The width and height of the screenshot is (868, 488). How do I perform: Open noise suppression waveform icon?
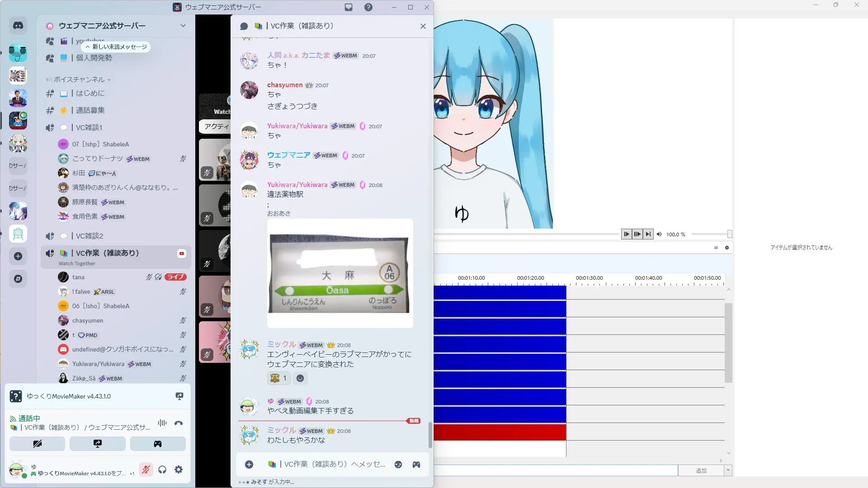point(162,423)
